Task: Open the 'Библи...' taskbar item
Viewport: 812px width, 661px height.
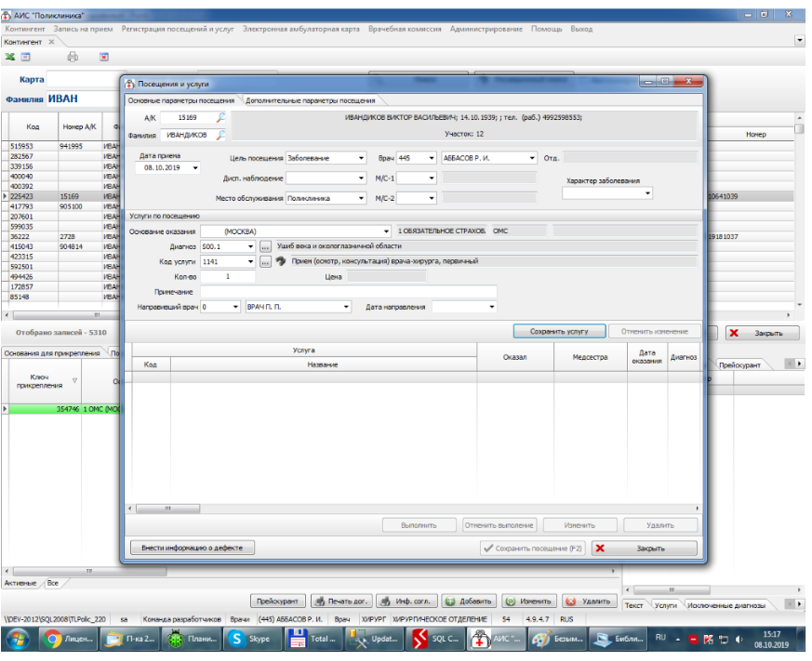Action: [619, 640]
